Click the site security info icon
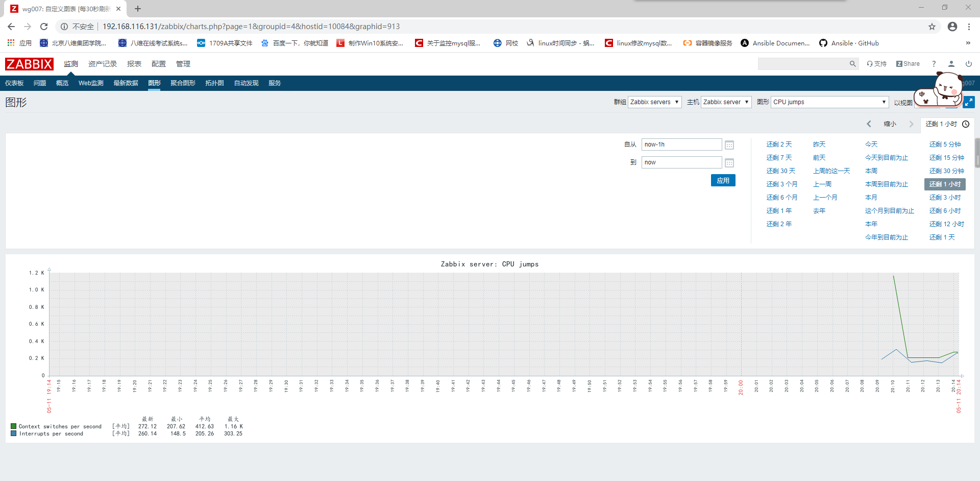 tap(64, 27)
